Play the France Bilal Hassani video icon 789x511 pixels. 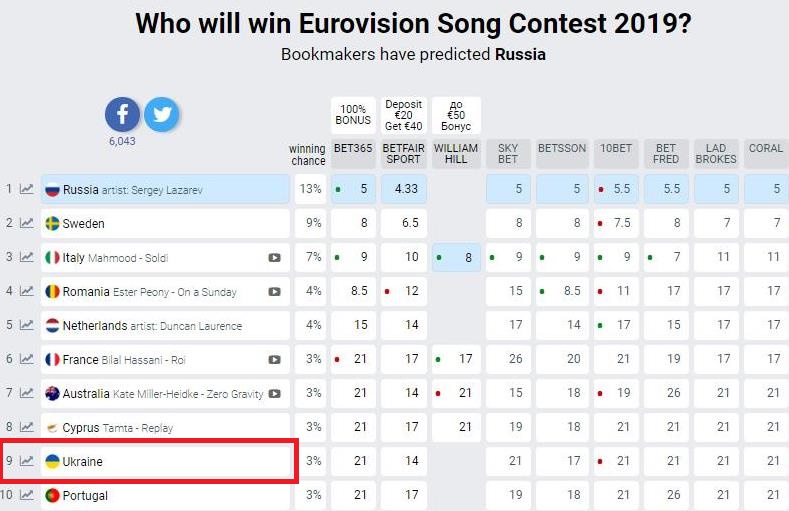[x=274, y=360]
